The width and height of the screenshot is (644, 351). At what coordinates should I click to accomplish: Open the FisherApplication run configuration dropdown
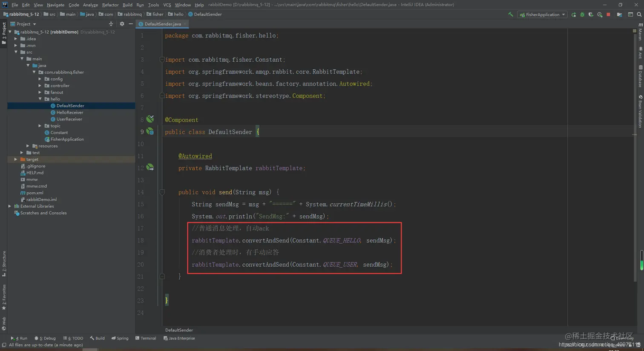[x=542, y=14]
